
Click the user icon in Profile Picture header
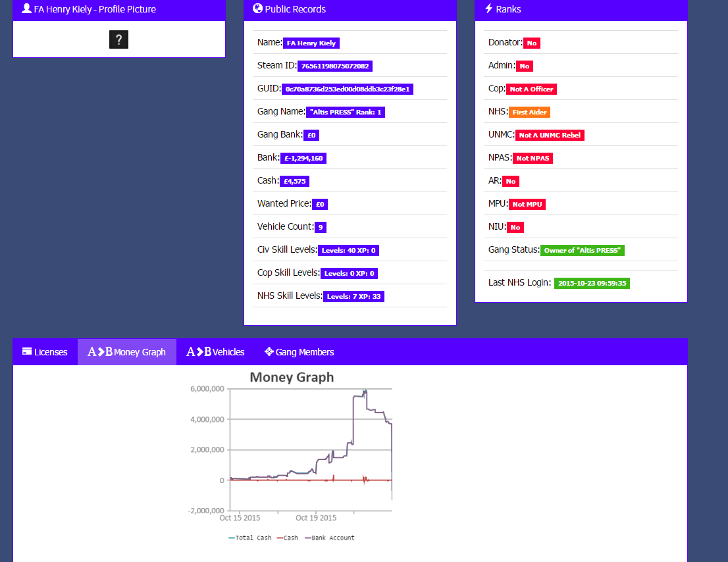click(26, 9)
